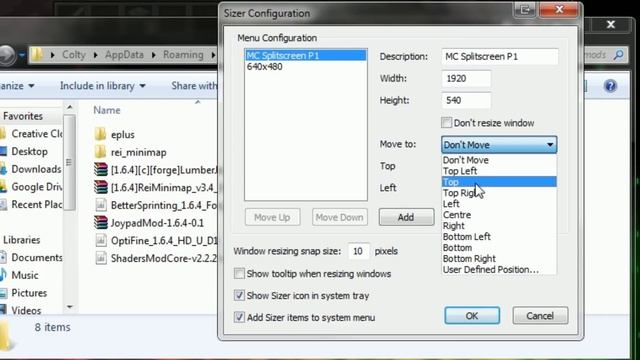Enable the Don't resize window checkbox
Screen dimensions: 640x360
pyautogui.click(x=447, y=122)
